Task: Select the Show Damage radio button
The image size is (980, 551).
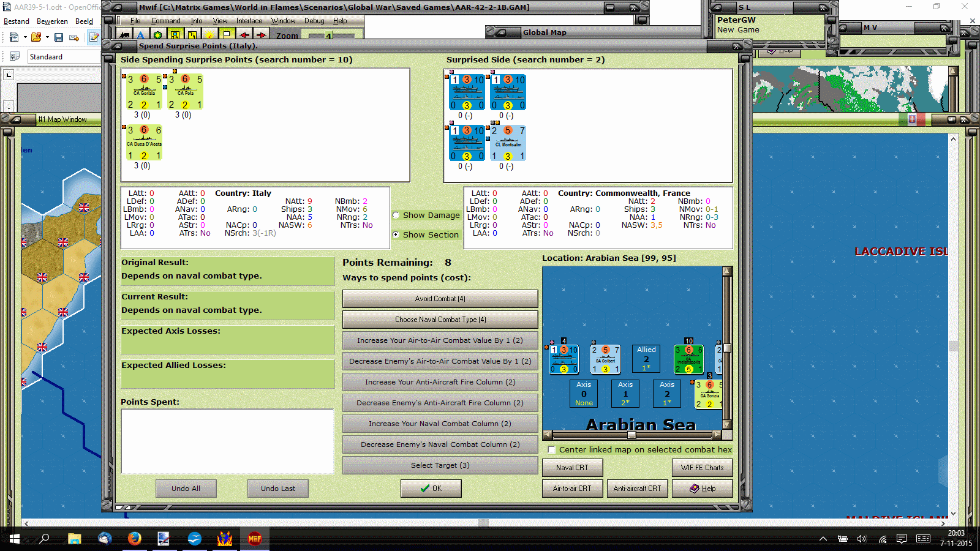Action: pos(396,215)
